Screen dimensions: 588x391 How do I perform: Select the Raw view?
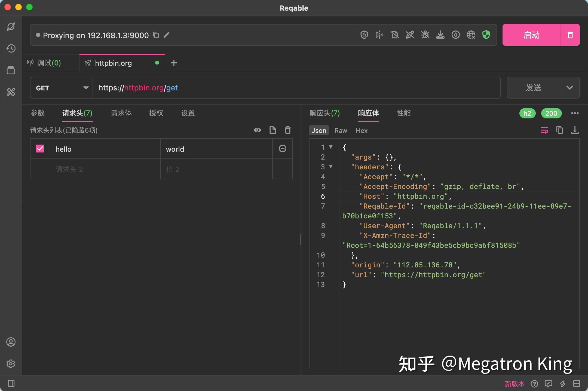[341, 130]
